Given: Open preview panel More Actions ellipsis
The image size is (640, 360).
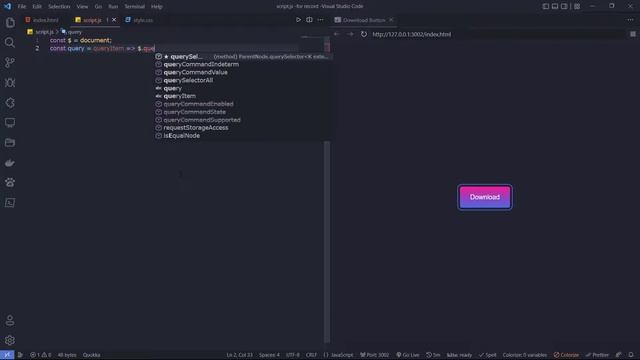Looking at the screenshot, I should click(631, 20).
